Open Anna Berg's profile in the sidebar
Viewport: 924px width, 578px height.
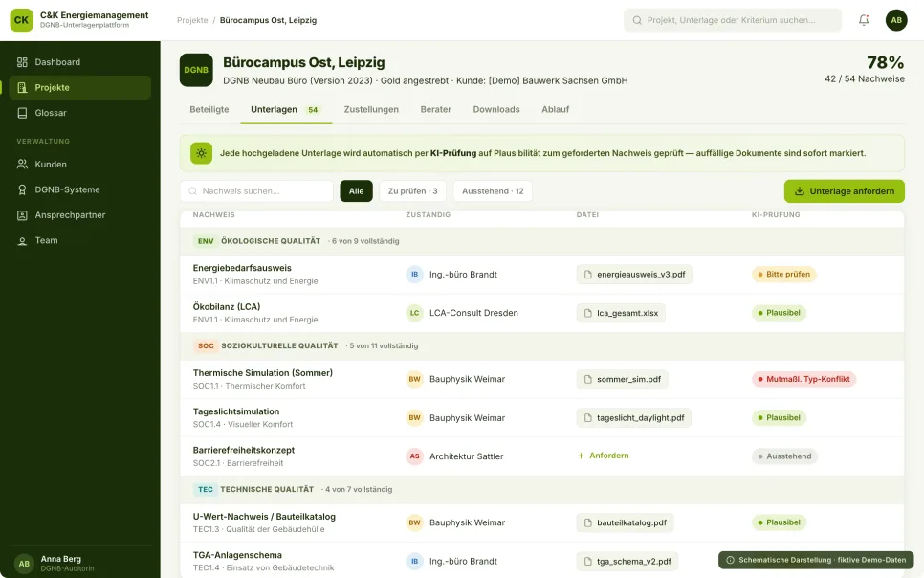point(80,564)
